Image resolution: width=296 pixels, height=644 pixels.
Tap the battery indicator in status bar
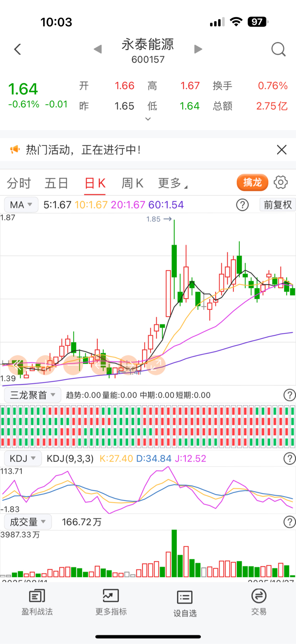click(258, 22)
